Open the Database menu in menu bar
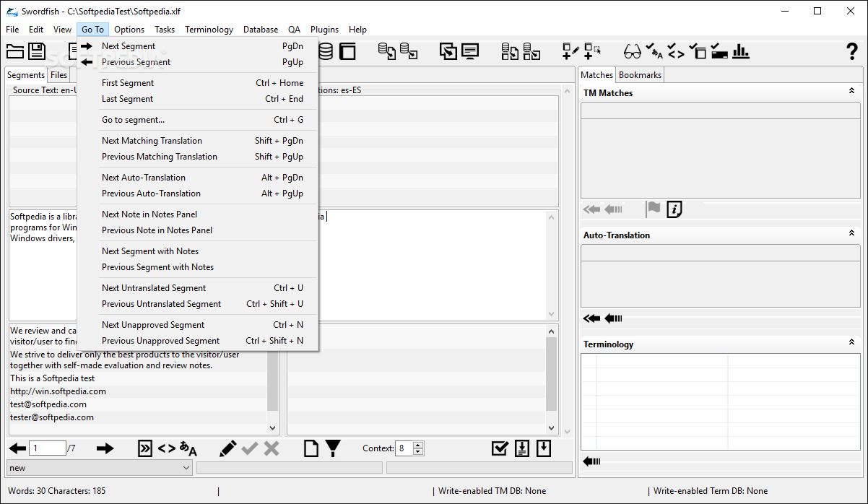868x504 pixels. click(x=261, y=30)
